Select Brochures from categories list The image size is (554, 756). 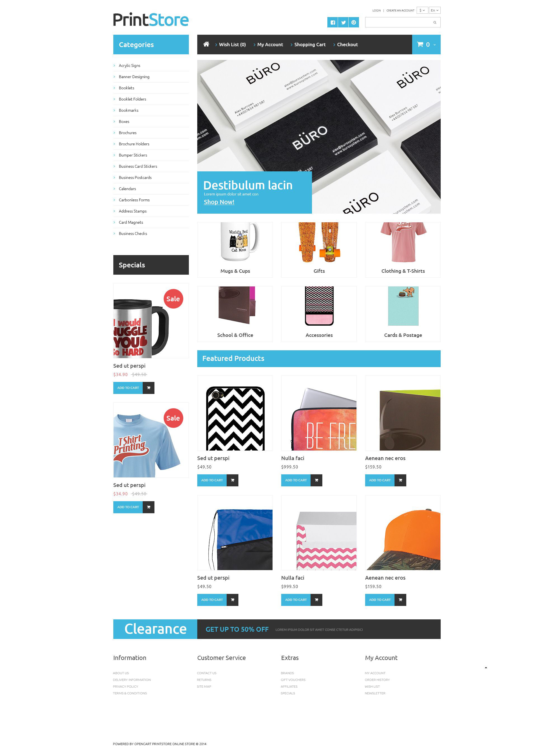tap(127, 133)
